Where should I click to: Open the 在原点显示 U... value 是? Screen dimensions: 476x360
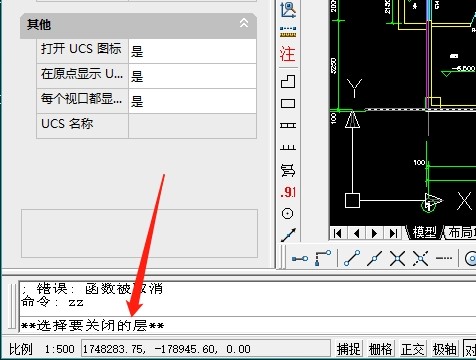pyautogui.click(x=192, y=76)
